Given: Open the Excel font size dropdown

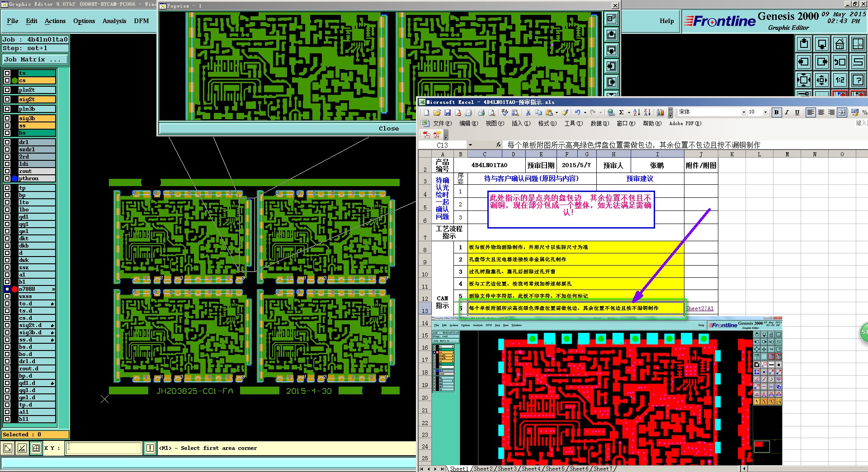Looking at the screenshot, I should pyautogui.click(x=765, y=112).
